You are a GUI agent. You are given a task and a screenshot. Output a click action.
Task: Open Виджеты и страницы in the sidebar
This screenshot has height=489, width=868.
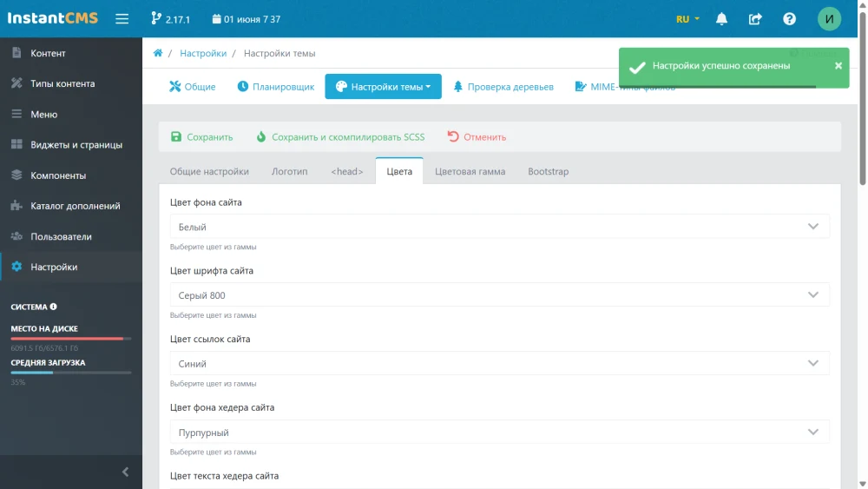(x=71, y=144)
